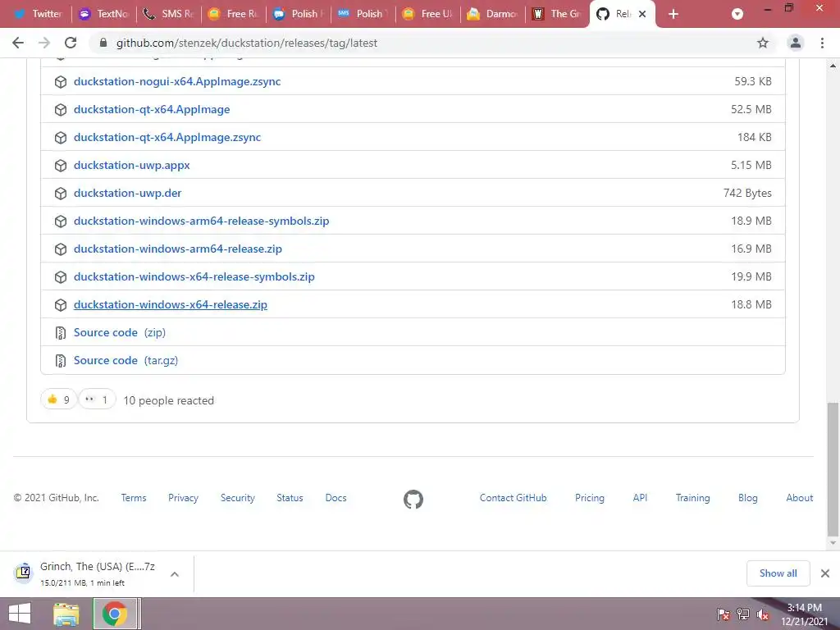840x630 pixels.
Task: Open Contact GitHub footer link
Action: pos(514,498)
